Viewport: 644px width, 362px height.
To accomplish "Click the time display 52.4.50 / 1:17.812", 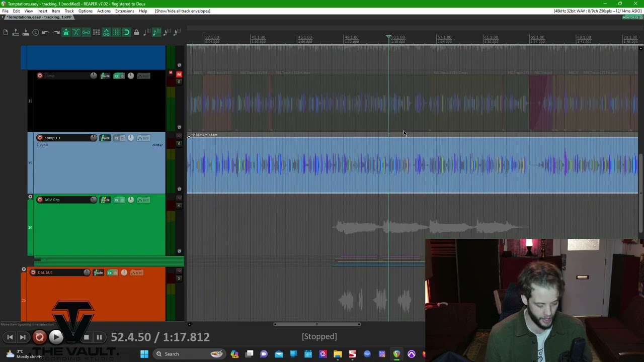I will pyautogui.click(x=160, y=337).
